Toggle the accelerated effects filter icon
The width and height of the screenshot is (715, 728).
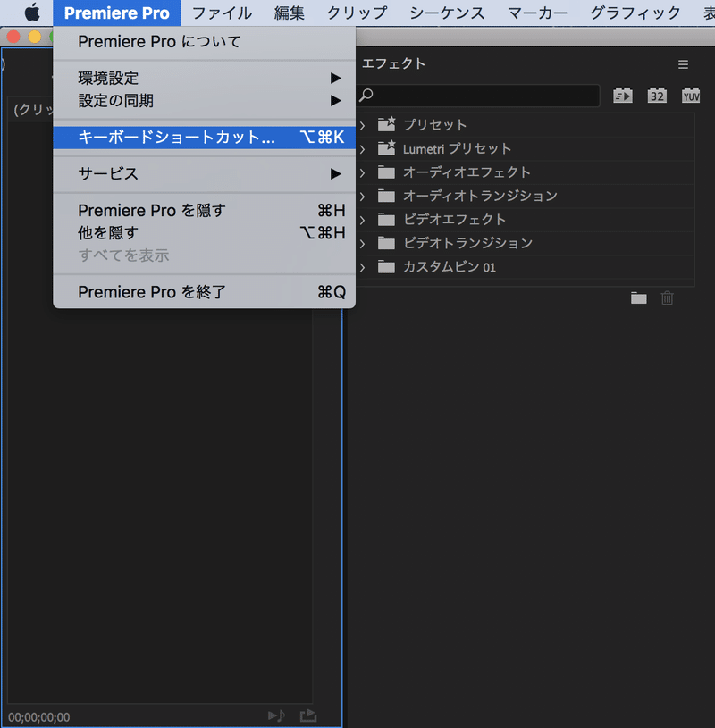click(623, 96)
